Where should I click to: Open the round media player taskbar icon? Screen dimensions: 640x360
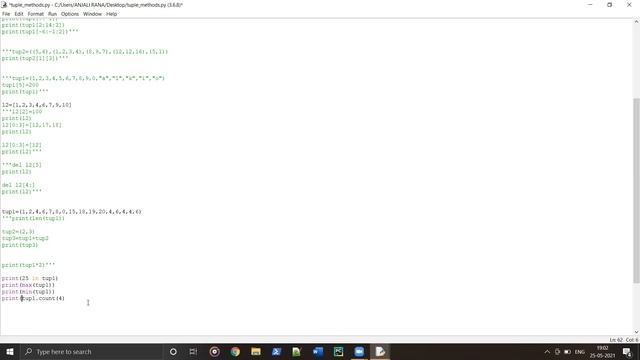point(214,351)
